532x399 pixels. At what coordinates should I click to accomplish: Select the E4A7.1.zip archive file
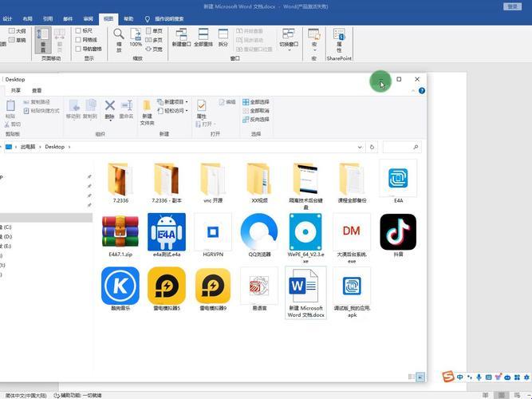[120, 235]
